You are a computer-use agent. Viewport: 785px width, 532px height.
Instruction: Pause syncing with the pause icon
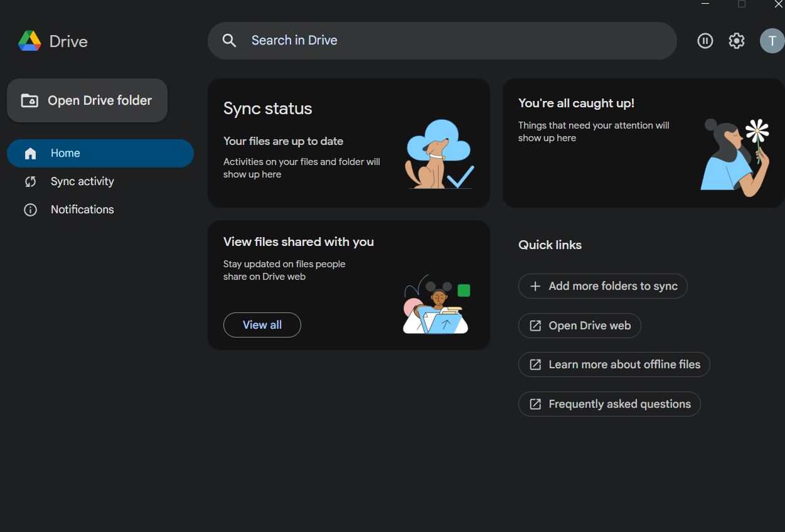pyautogui.click(x=705, y=41)
